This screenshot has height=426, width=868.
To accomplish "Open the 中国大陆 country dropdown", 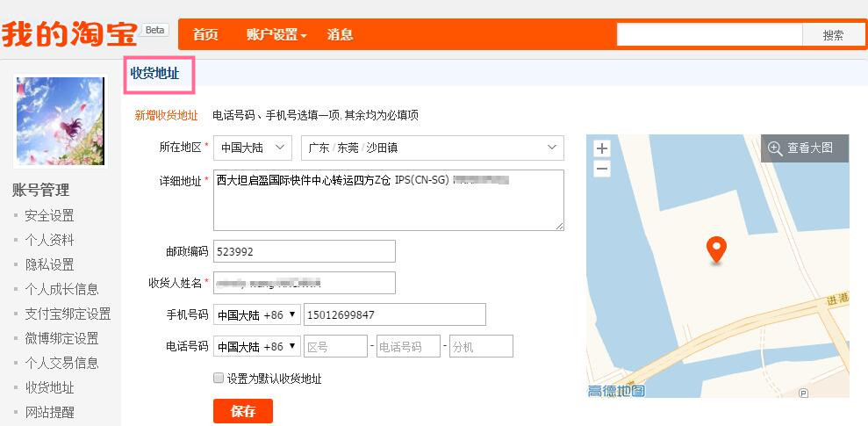I will pyautogui.click(x=253, y=148).
